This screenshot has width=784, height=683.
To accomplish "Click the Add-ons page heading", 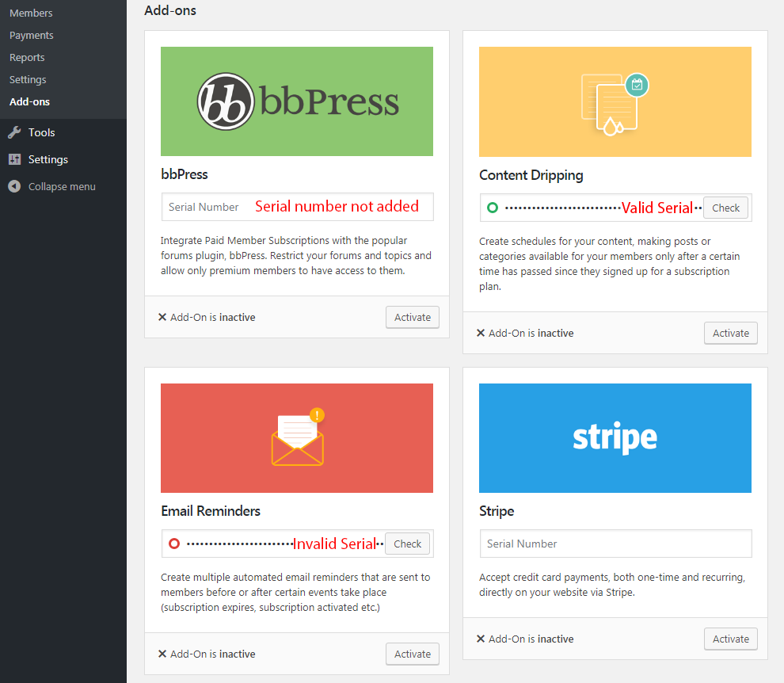I will [170, 10].
